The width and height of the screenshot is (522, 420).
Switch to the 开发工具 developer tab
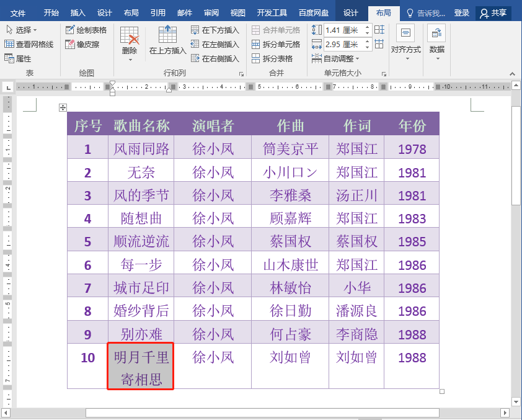click(x=272, y=12)
